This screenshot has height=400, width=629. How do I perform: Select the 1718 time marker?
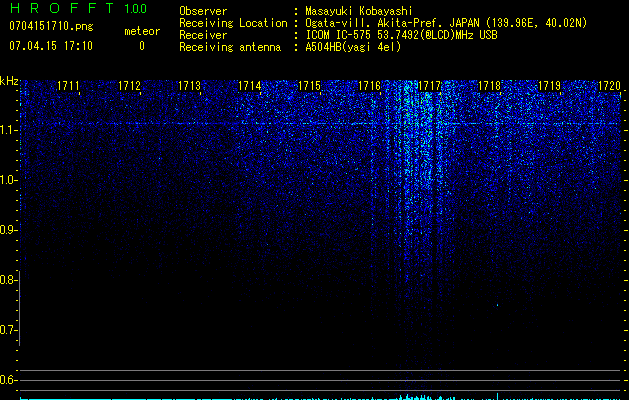489,86
